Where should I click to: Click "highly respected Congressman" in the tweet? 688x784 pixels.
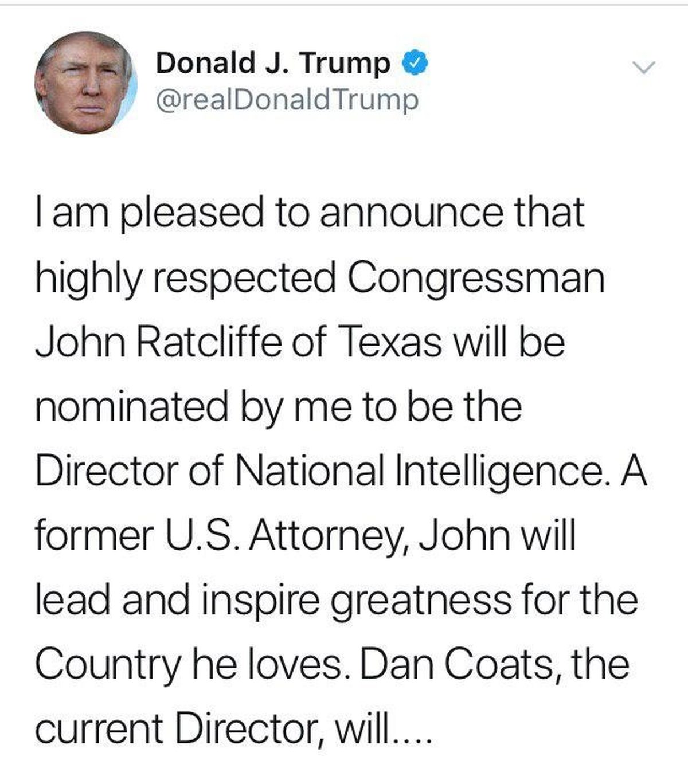click(x=320, y=277)
